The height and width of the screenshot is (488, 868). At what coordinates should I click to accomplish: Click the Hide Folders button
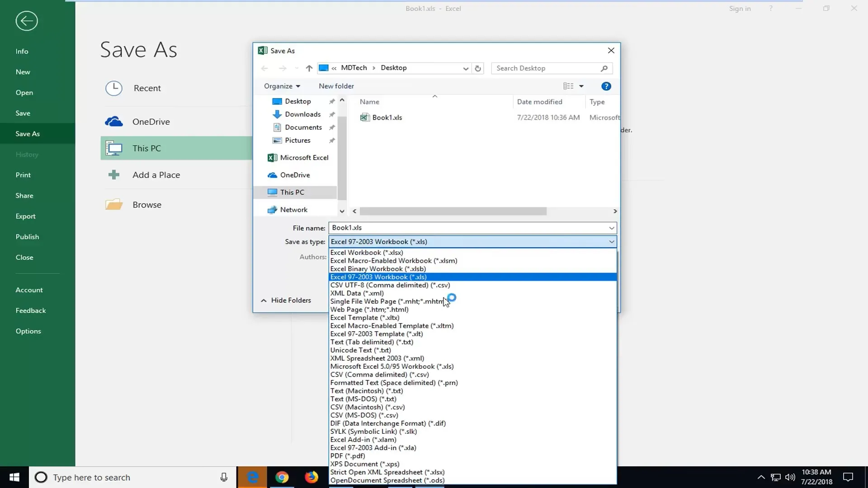point(288,300)
